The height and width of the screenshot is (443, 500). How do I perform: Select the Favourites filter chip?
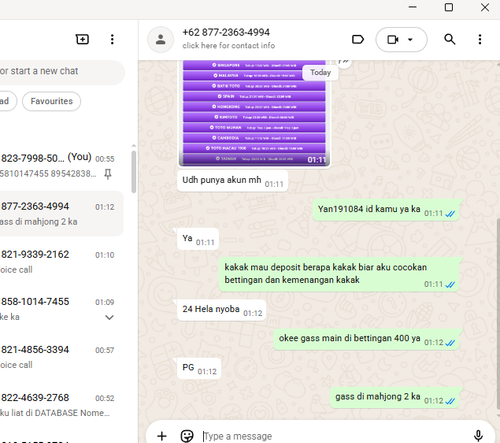(x=51, y=101)
